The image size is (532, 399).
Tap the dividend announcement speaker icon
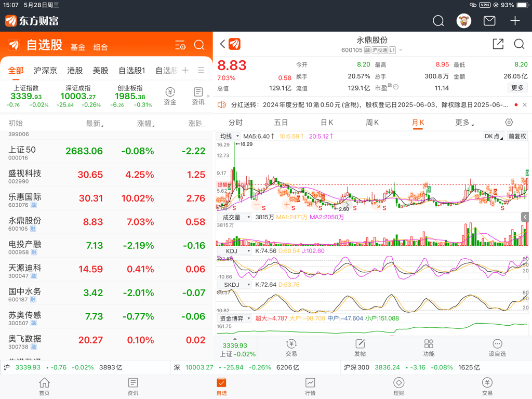221,105
